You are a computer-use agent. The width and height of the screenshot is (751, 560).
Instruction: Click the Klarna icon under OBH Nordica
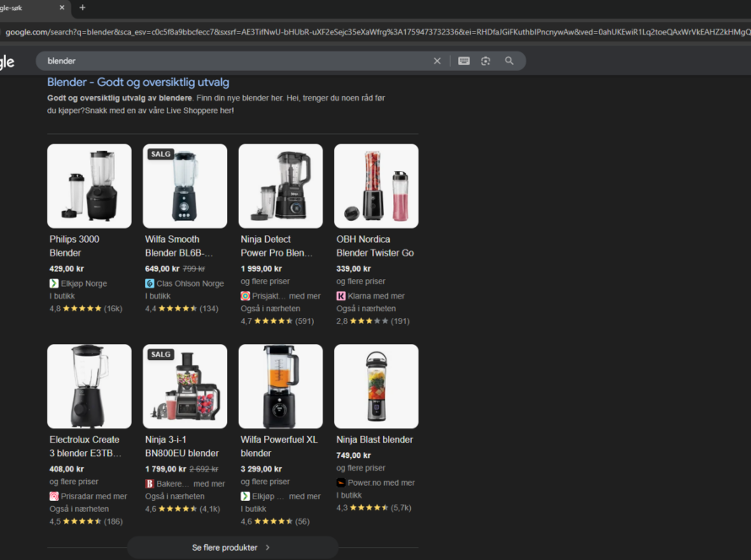coord(341,296)
